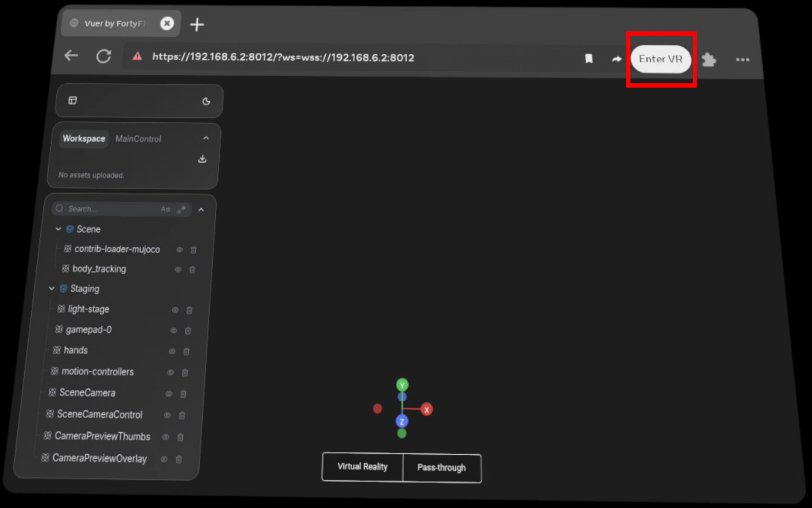Reload the page with the refresh icon

tap(104, 56)
